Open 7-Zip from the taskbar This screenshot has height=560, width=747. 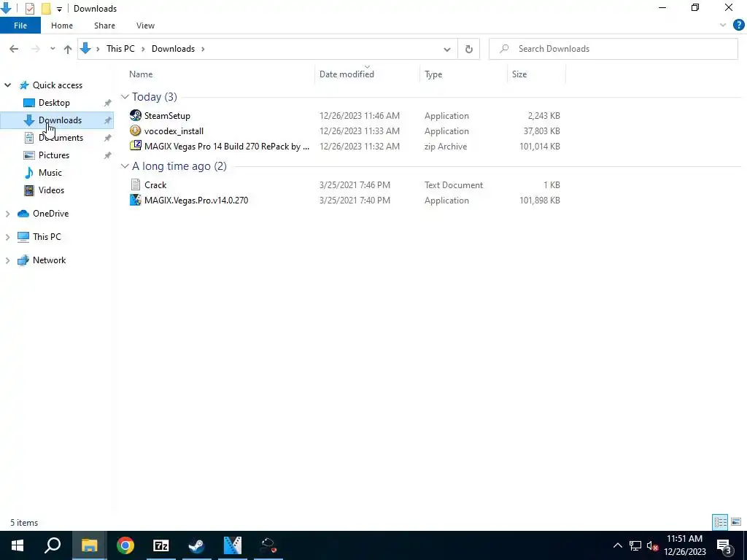click(161, 545)
